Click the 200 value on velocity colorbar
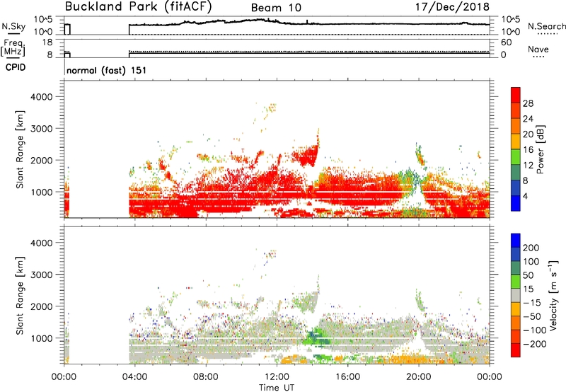566x392 pixels. point(531,248)
